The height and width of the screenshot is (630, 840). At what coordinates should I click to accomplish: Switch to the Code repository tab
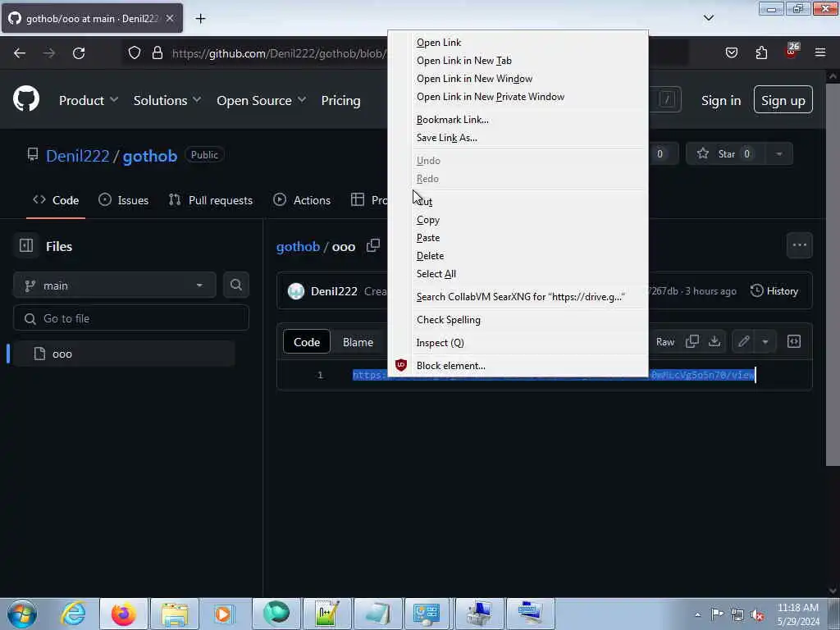pos(56,200)
